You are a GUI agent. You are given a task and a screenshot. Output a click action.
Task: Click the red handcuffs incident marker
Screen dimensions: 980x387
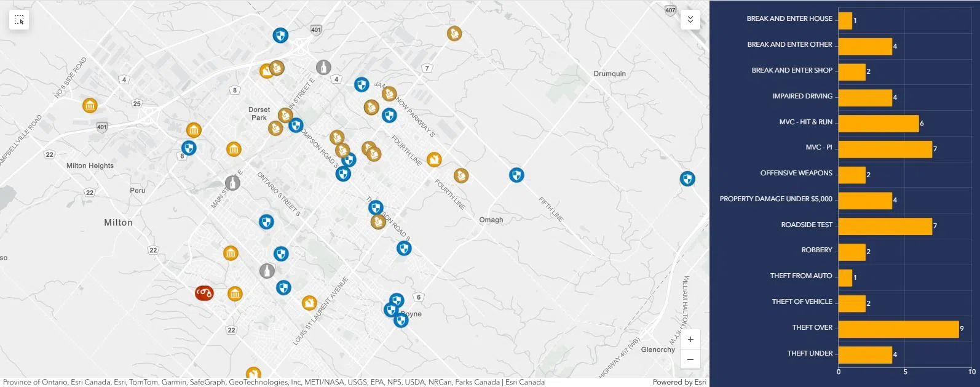[x=204, y=293]
